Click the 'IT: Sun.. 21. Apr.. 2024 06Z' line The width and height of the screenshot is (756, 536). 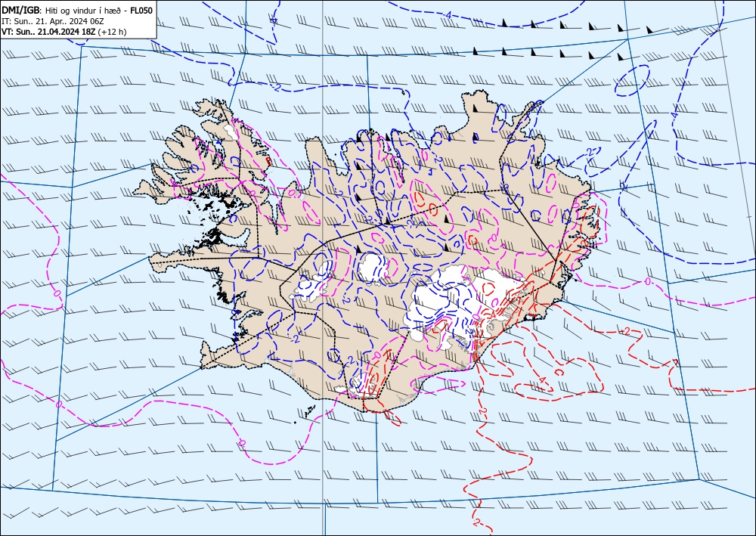[53, 21]
